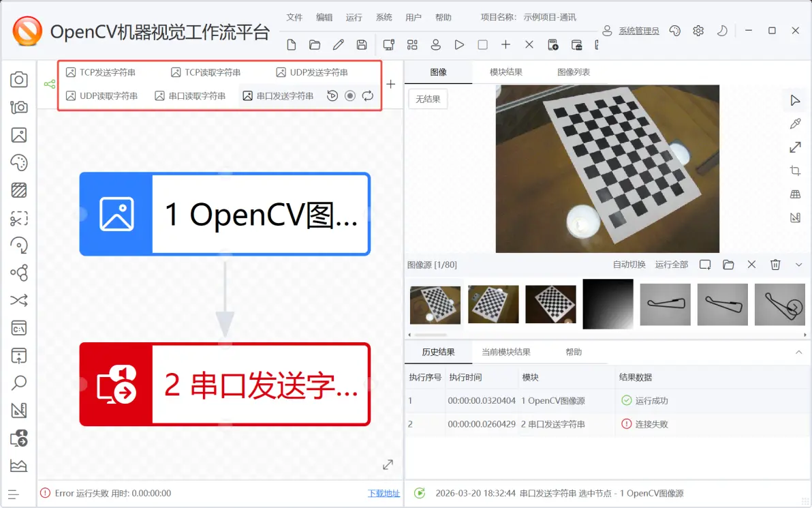Open the theme palette icon in title bar
The image size is (812, 508).
coord(675,31)
